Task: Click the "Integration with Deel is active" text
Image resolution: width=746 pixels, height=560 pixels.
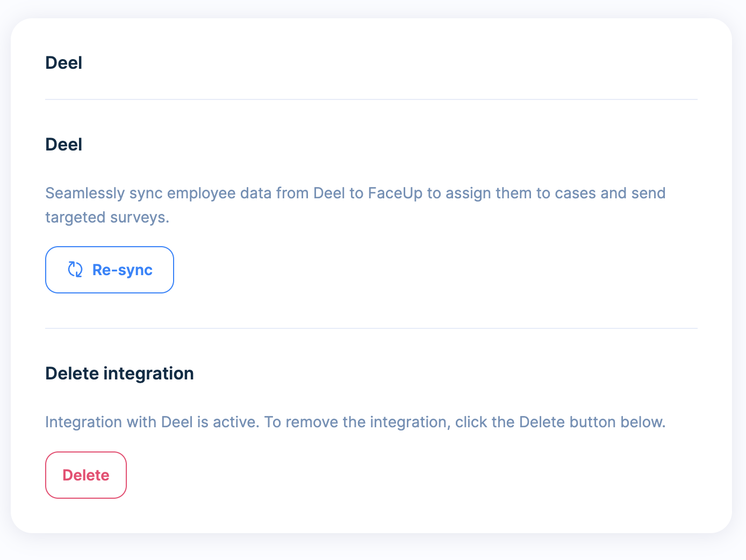Action: click(x=355, y=422)
